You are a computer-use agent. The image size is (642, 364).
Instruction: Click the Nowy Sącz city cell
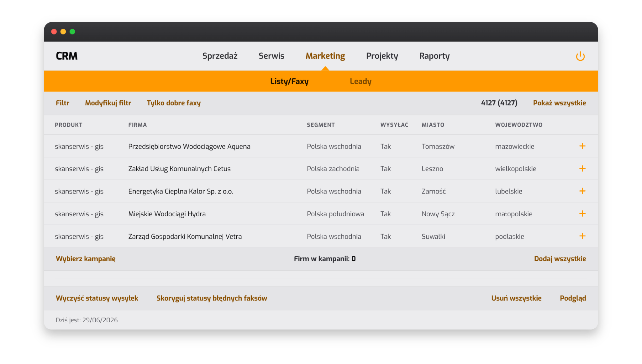[x=438, y=214]
